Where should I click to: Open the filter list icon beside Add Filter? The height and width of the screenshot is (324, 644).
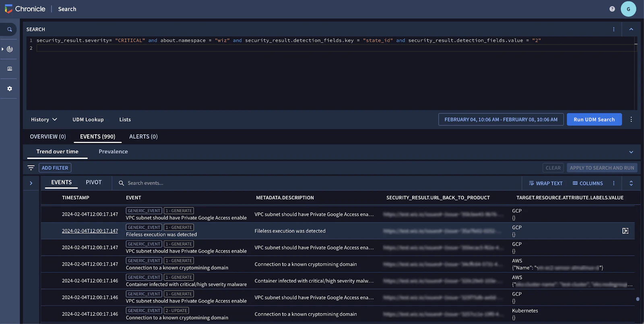point(31,168)
